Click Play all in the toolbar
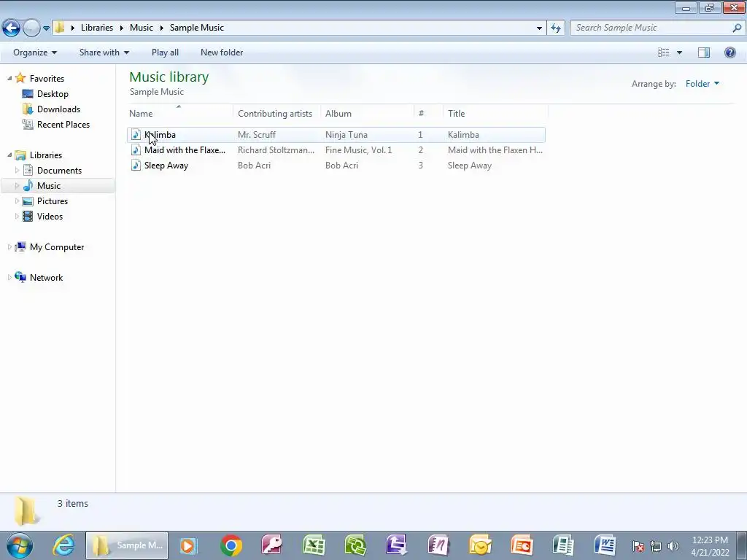Image resolution: width=747 pixels, height=560 pixels. pyautogui.click(x=165, y=52)
